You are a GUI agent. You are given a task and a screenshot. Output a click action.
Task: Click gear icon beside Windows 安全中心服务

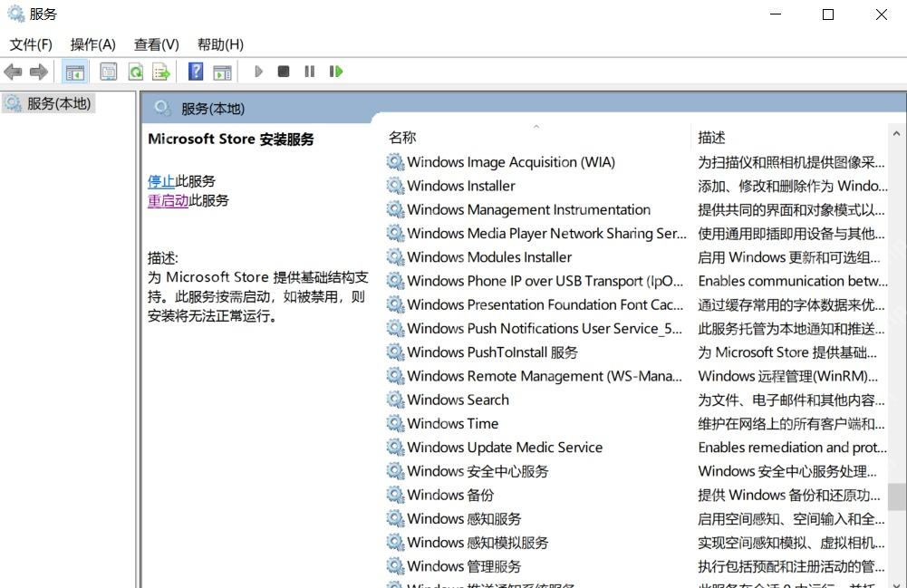tap(395, 470)
